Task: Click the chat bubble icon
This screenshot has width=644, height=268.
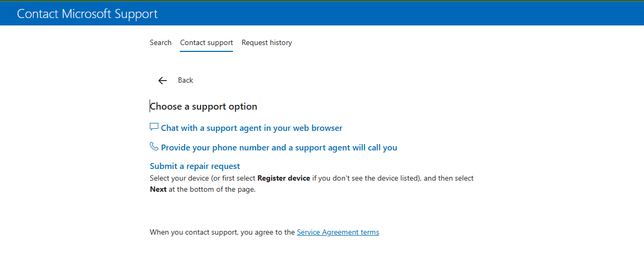Action: [x=154, y=127]
